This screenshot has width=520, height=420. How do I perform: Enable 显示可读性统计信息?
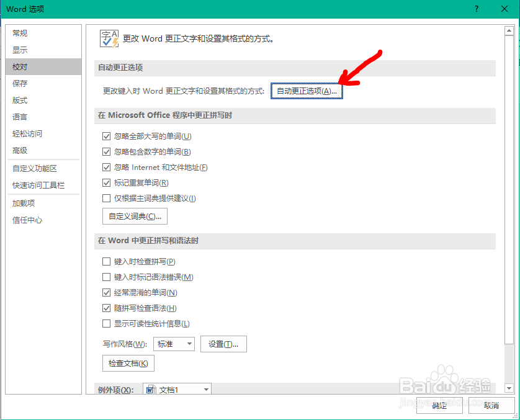[107, 324]
